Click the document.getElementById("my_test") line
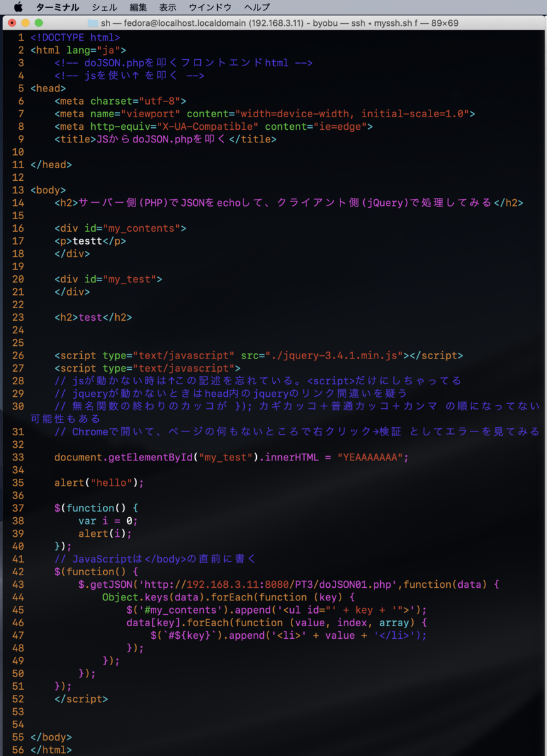Image resolution: width=547 pixels, height=756 pixels. (231, 457)
